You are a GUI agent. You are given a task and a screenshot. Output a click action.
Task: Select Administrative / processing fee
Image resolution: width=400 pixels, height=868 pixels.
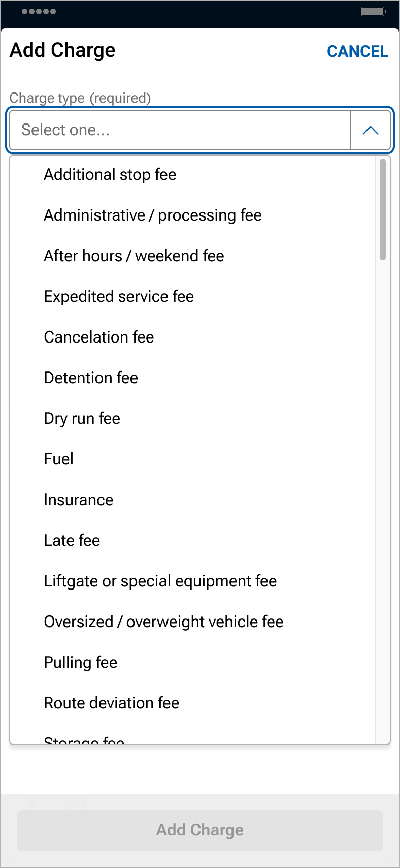(153, 215)
